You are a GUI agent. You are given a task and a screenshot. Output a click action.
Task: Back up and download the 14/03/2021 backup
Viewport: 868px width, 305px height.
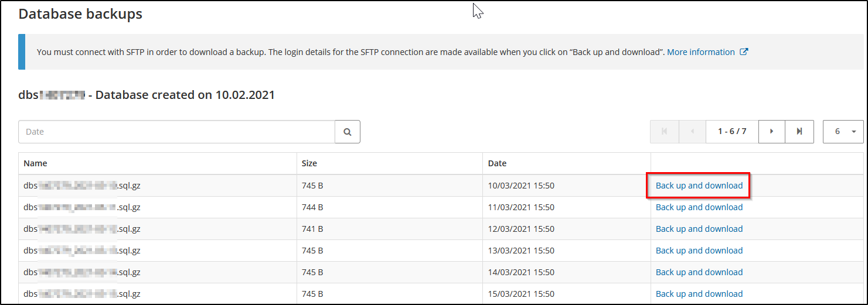[699, 272]
